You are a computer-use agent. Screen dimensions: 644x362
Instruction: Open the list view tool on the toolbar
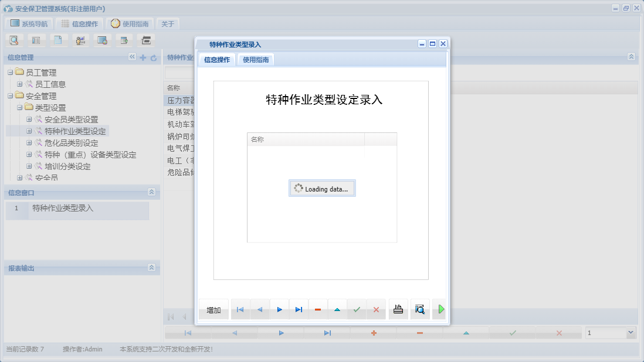tap(36, 40)
